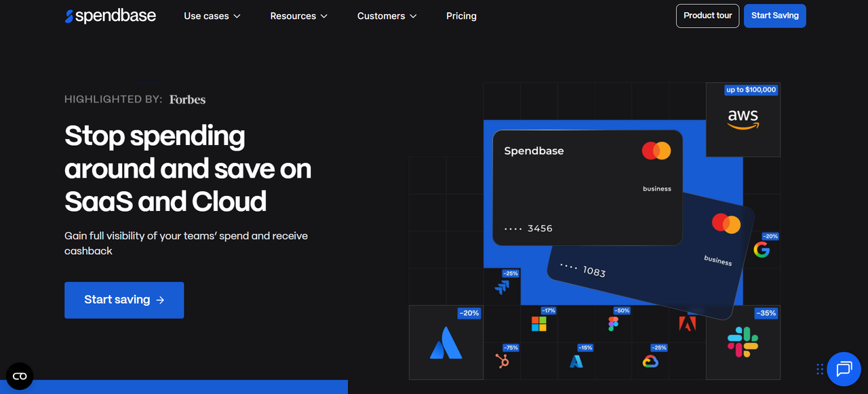Click the Google Cloud logo icon
Screen dimensions: 868x394
pyautogui.click(x=650, y=361)
